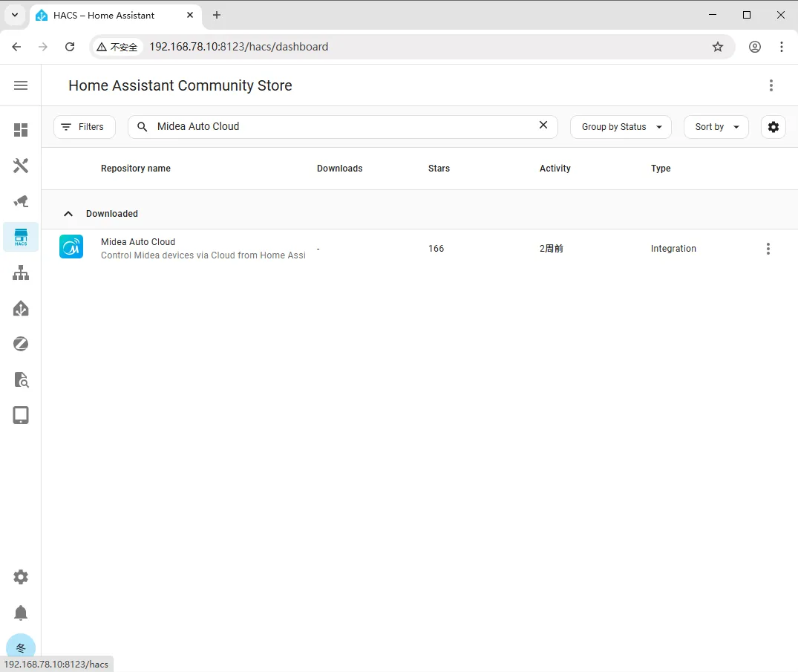Sort by Type column
This screenshot has width=798, height=672.
pyautogui.click(x=661, y=169)
